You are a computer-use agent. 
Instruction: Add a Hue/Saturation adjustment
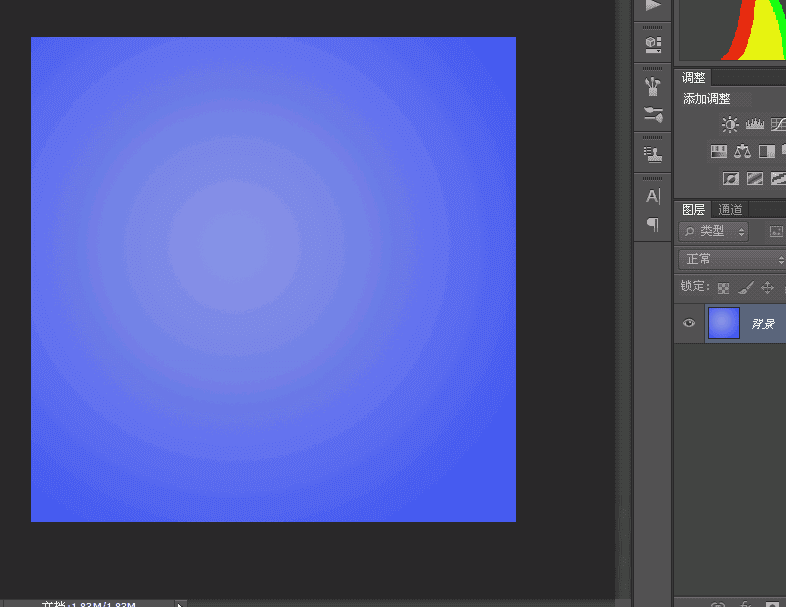click(719, 151)
